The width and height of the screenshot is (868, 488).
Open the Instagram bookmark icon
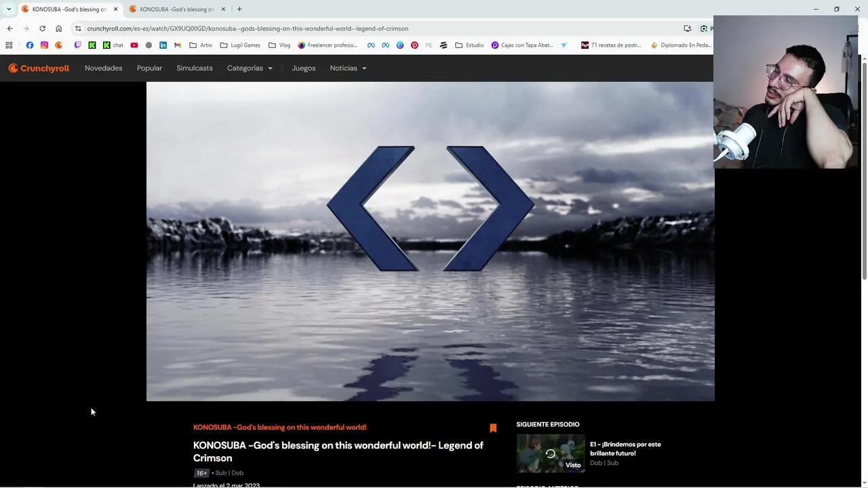pyautogui.click(x=44, y=45)
